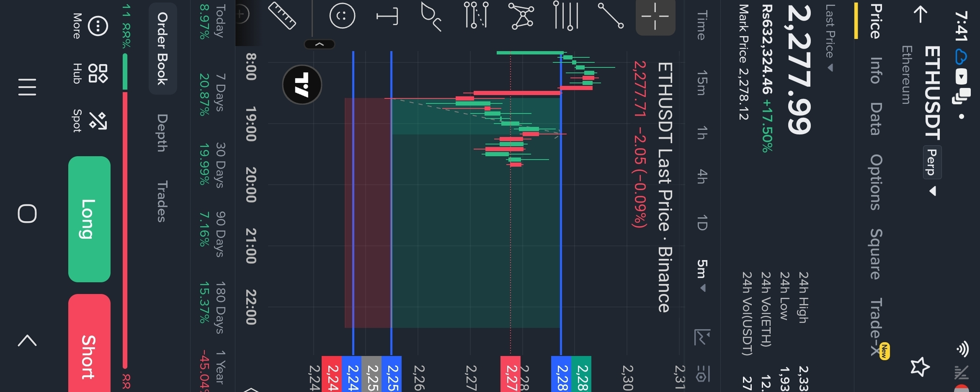This screenshot has height=392, width=980.
Task: Tap the zoom in plus icon
Action: pos(242,14)
